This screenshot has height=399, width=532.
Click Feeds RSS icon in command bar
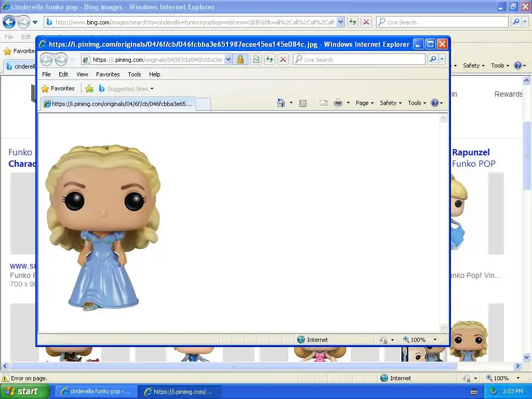click(x=303, y=103)
